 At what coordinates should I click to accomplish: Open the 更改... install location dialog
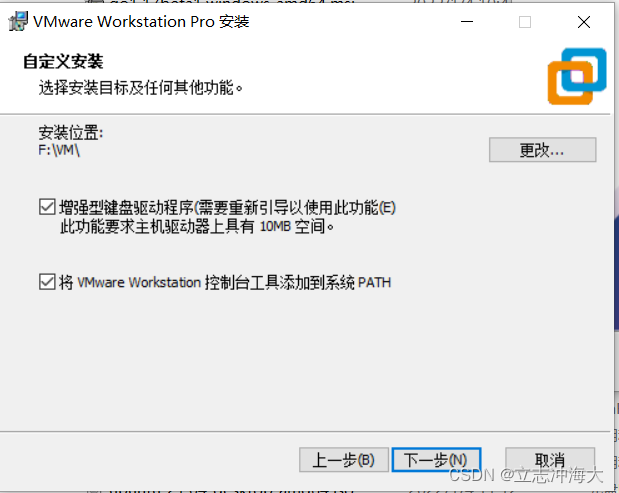(542, 150)
